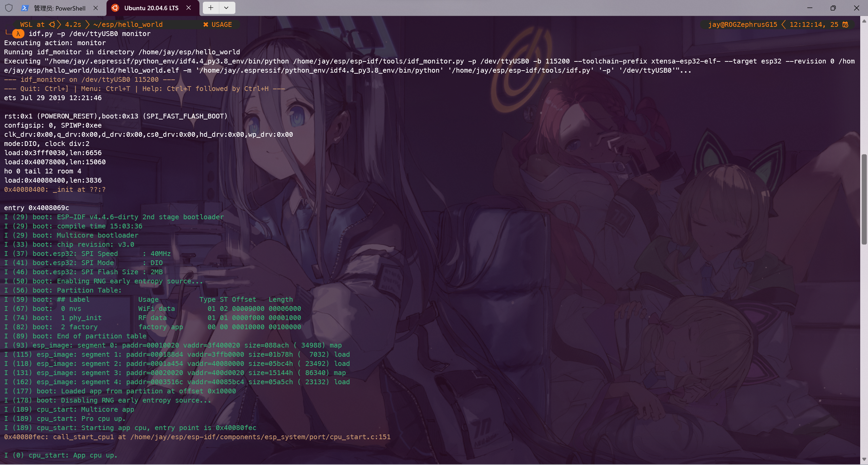Click the line 'Executing action: monitor'
Screen dimensions: 868x465
[55, 43]
